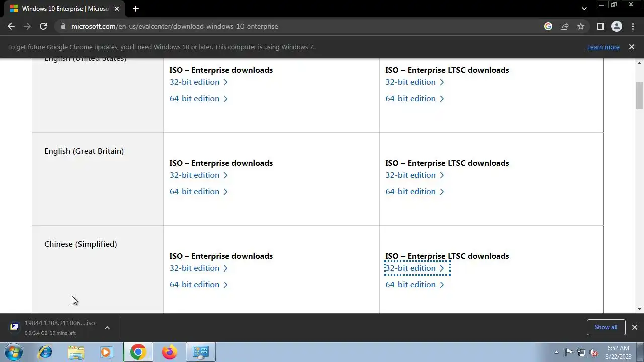Image resolution: width=644 pixels, height=362 pixels.
Task: Open the control panel taskbar app
Action: [x=201, y=352]
